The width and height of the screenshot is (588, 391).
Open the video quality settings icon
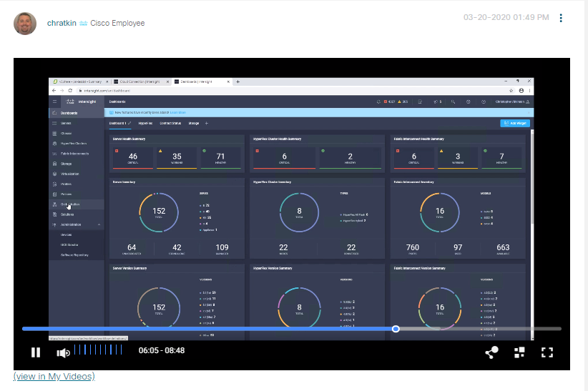[520, 352]
